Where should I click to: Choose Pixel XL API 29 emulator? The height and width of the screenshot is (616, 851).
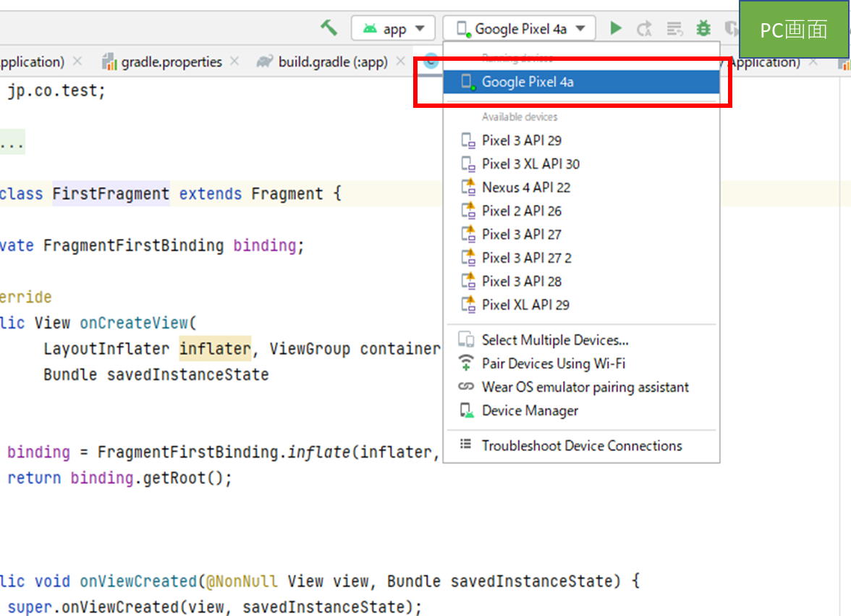581,305
